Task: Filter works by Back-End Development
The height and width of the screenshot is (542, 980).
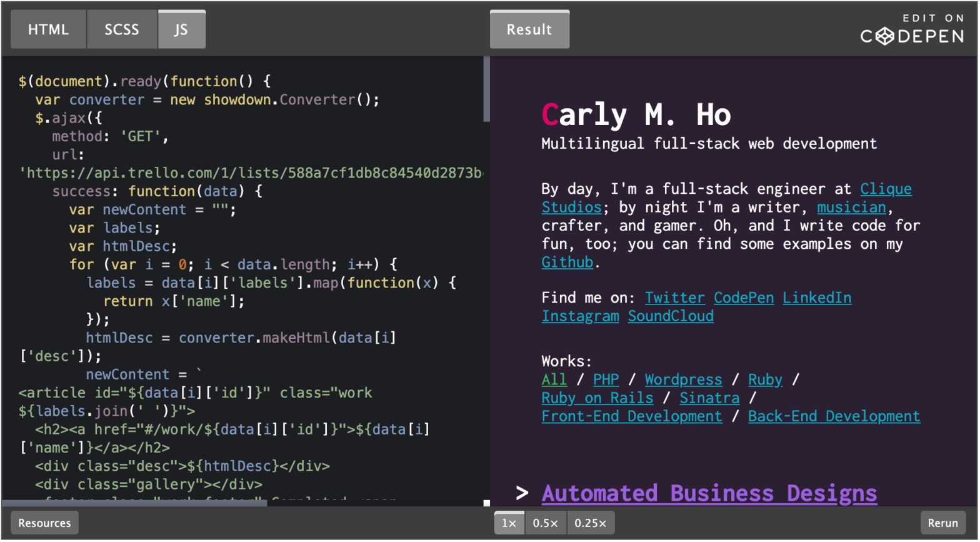Action: (x=834, y=416)
